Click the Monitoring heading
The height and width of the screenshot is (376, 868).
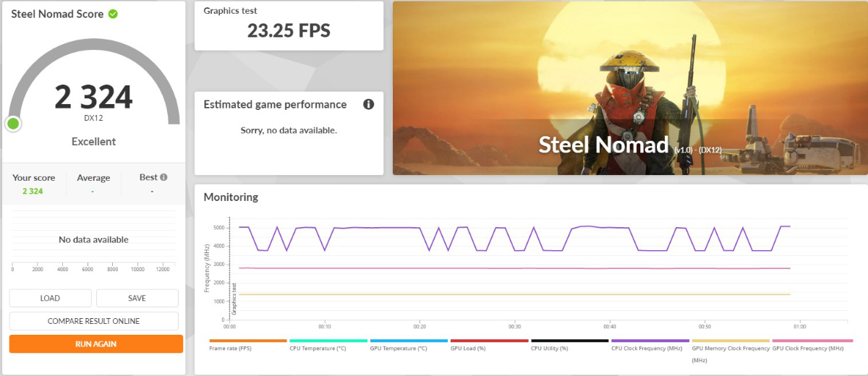coord(231,197)
